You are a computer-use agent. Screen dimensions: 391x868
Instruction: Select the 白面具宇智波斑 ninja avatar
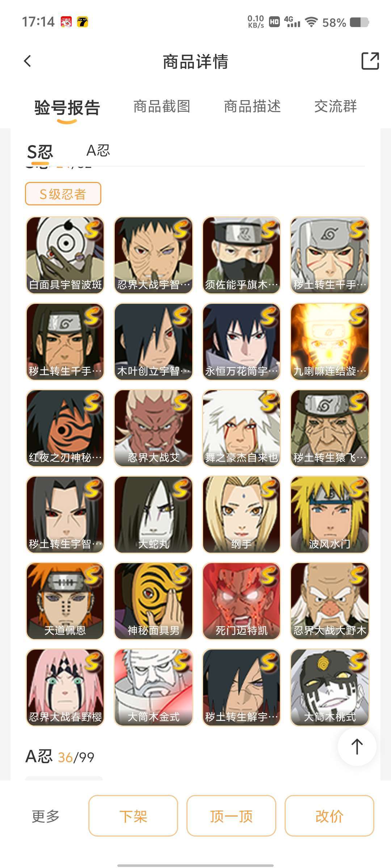pos(65,255)
